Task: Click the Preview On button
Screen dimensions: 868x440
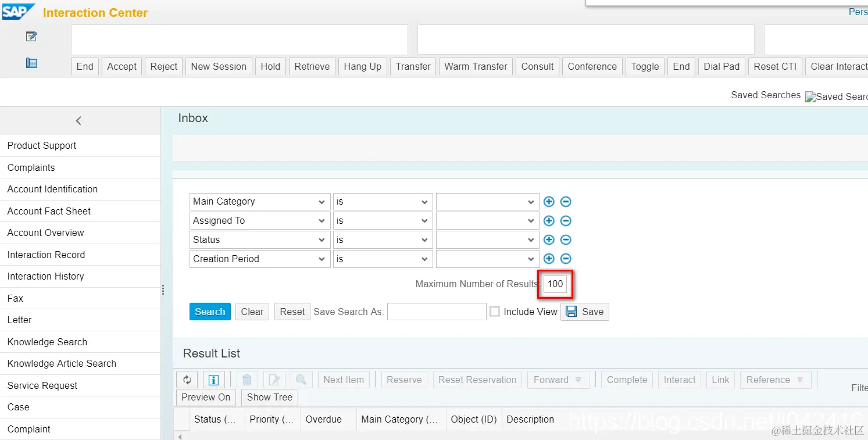Action: coord(206,398)
